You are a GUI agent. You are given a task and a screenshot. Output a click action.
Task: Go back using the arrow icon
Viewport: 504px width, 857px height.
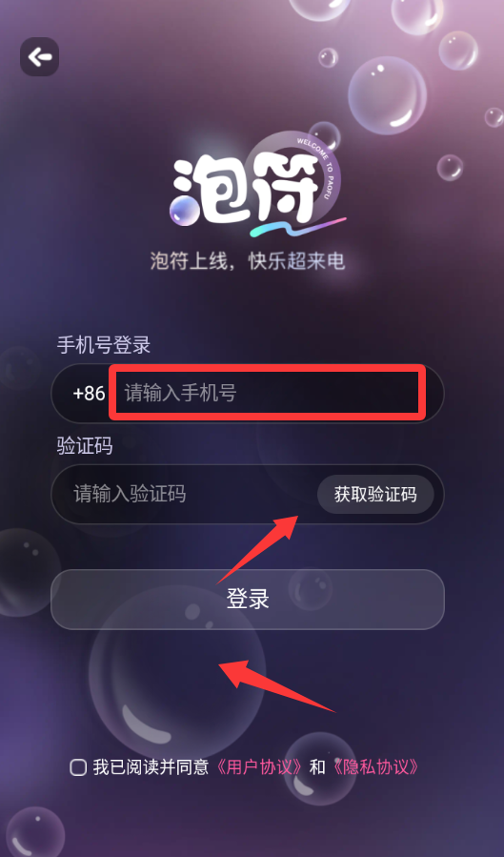click(x=39, y=56)
